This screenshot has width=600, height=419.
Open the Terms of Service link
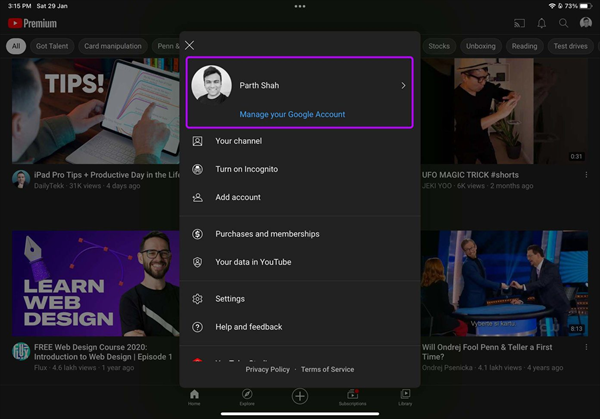pyautogui.click(x=327, y=369)
